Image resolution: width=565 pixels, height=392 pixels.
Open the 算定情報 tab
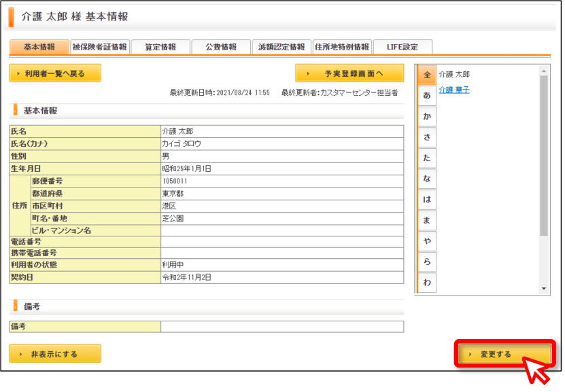[x=160, y=47]
